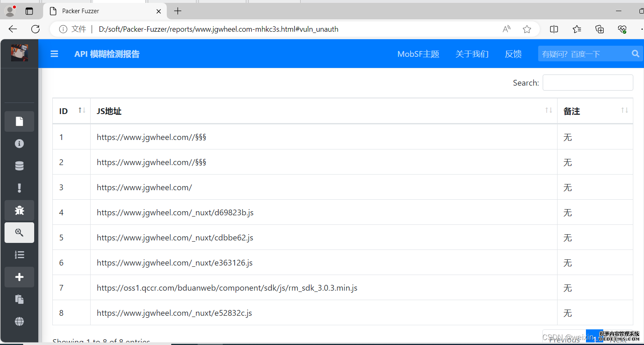Open the 关于我们 menu item
644x345 pixels.
click(472, 54)
